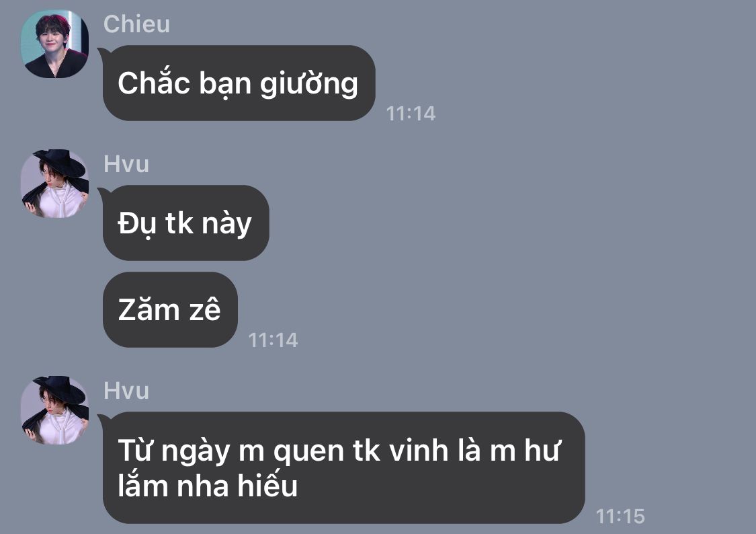756x534 pixels.
Task: Tap the word "Chắc" in first bubble
Action: [x=154, y=82]
